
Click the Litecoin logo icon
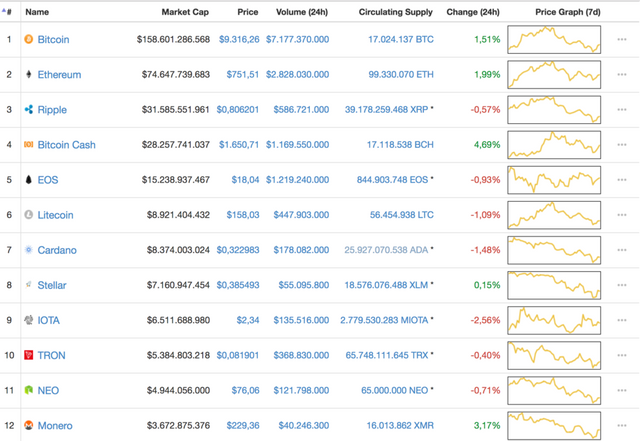coord(29,214)
